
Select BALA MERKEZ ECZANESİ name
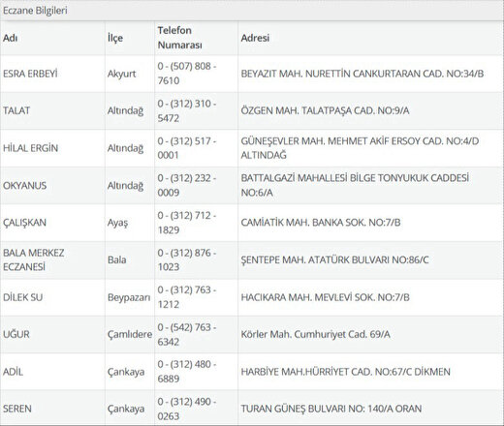coord(34,259)
